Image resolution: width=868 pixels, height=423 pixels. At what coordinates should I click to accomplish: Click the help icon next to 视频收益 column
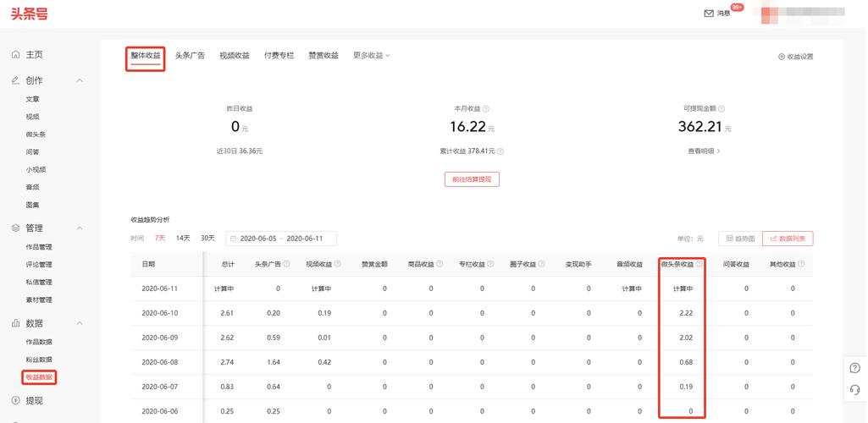pos(338,264)
